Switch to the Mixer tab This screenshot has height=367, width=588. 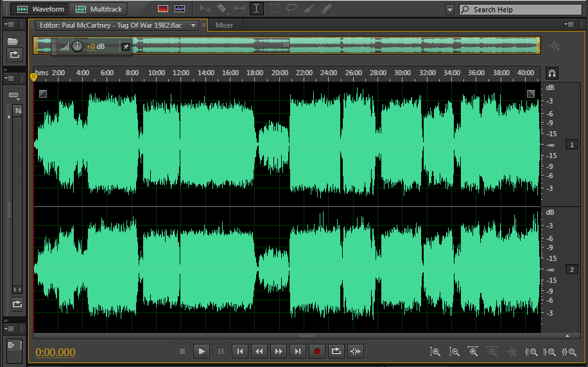tap(224, 25)
